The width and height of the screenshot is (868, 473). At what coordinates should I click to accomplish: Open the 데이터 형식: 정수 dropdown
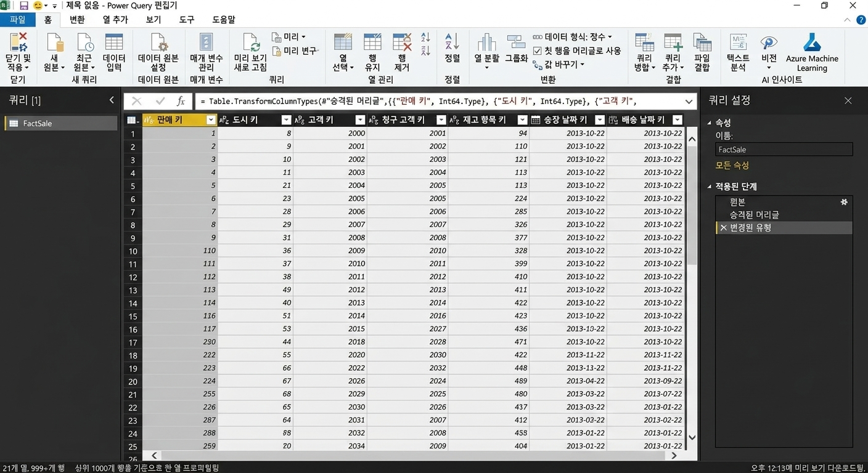[x=572, y=37]
